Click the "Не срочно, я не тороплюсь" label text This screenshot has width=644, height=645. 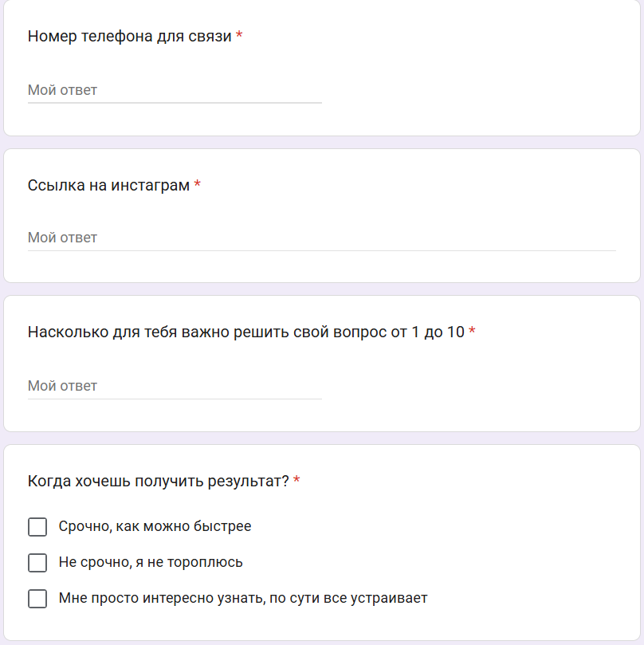click(151, 562)
